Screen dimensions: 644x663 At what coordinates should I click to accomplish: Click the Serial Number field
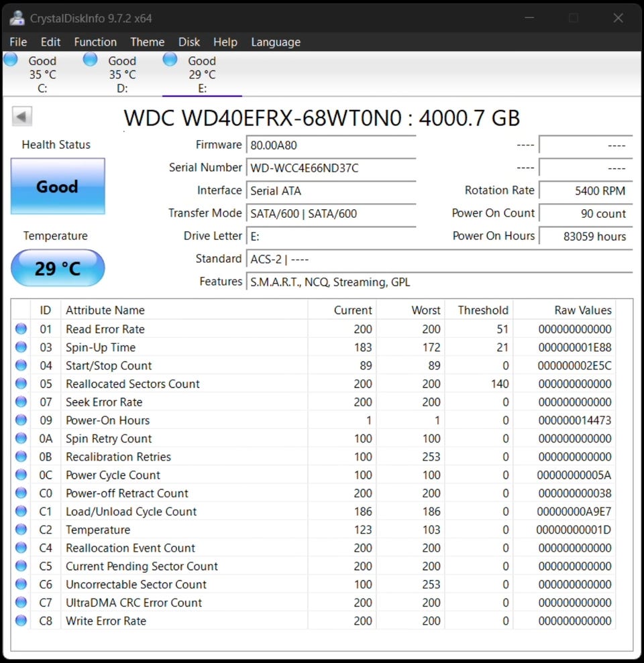click(x=331, y=168)
